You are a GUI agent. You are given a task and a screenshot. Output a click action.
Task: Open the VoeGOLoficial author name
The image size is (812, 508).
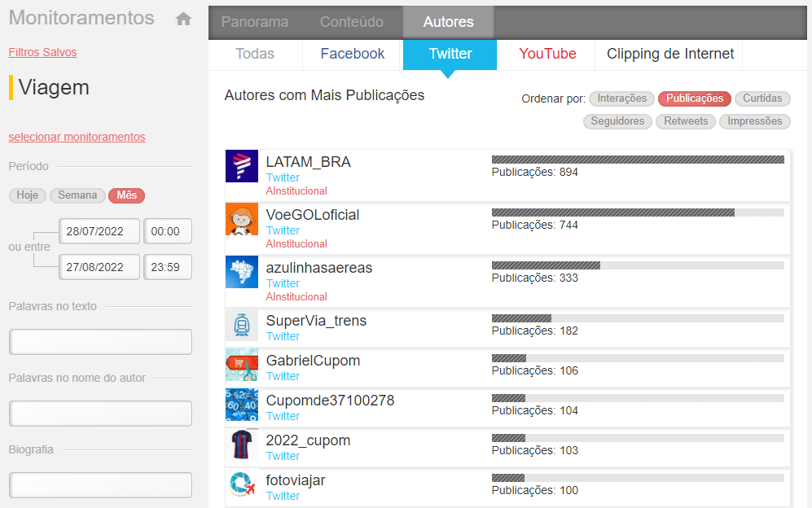coord(312,215)
